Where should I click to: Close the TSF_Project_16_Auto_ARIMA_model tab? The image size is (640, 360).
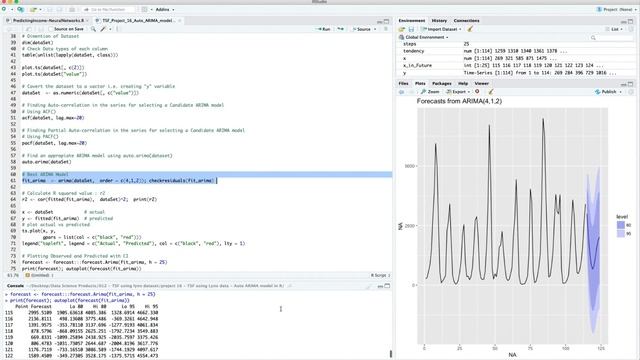[180, 20]
